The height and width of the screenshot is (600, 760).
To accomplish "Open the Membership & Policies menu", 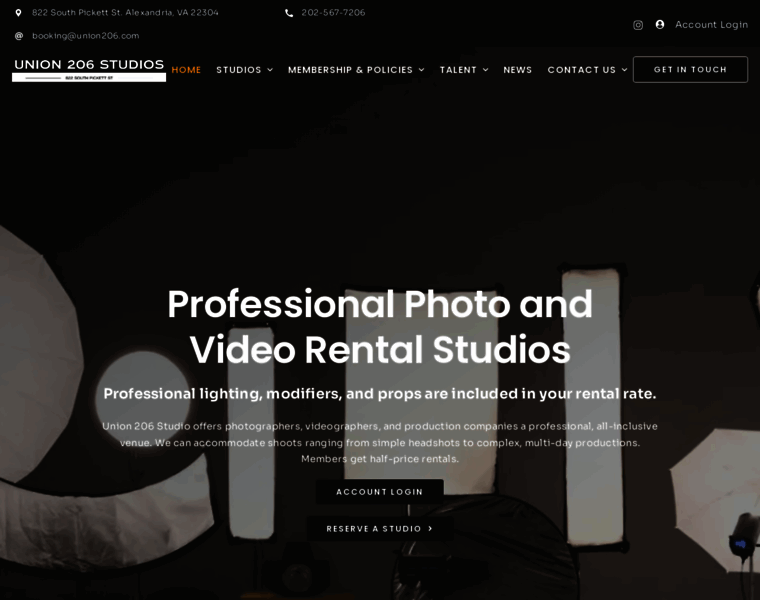I will coord(350,70).
